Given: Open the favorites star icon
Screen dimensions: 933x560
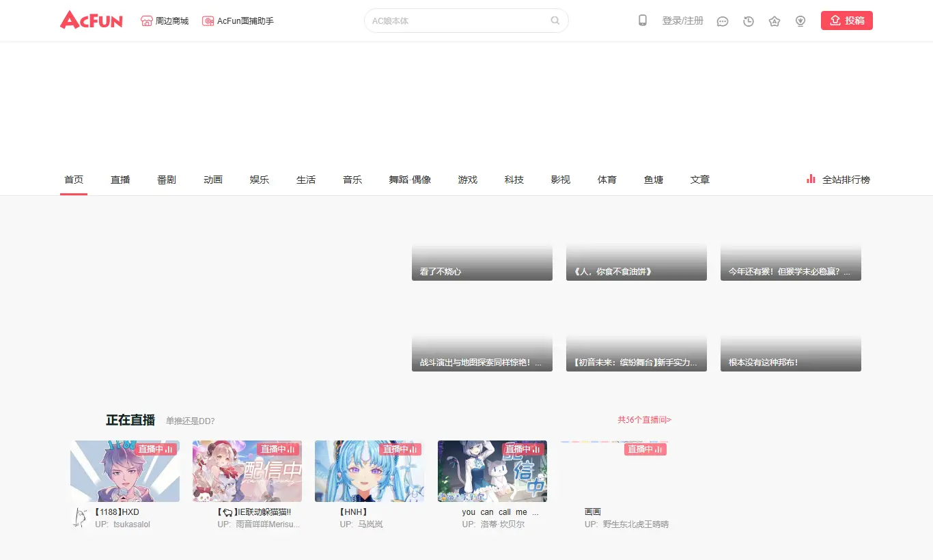Looking at the screenshot, I should pos(775,21).
